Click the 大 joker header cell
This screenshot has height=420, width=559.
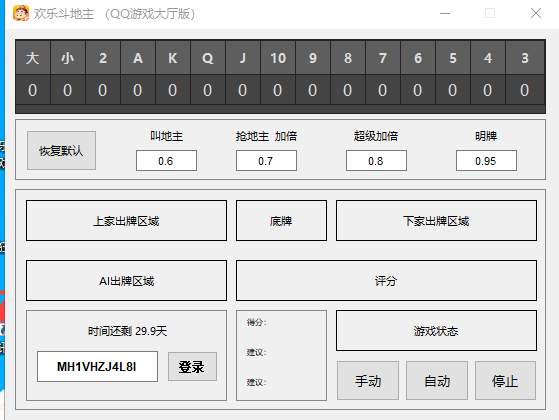(33, 58)
